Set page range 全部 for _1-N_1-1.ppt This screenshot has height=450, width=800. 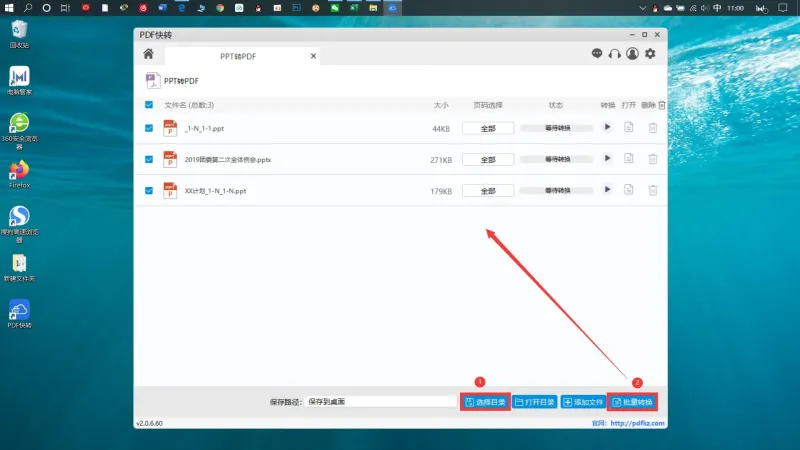click(x=488, y=128)
